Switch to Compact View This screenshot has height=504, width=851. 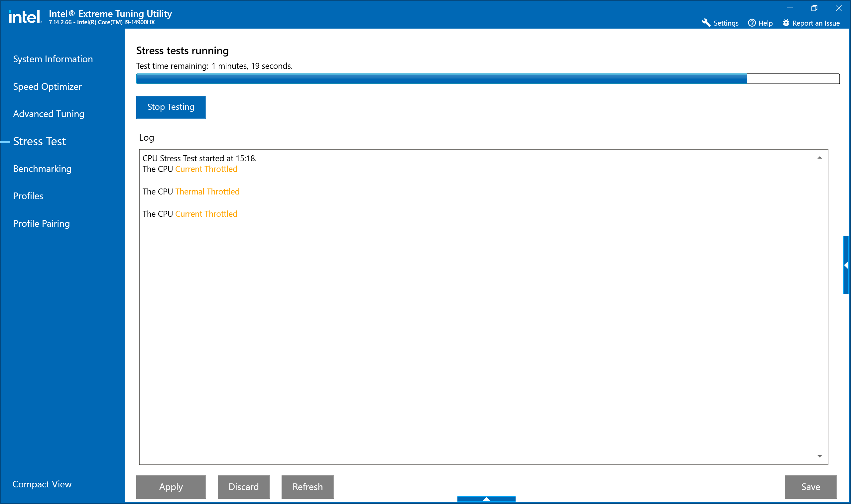tap(42, 484)
